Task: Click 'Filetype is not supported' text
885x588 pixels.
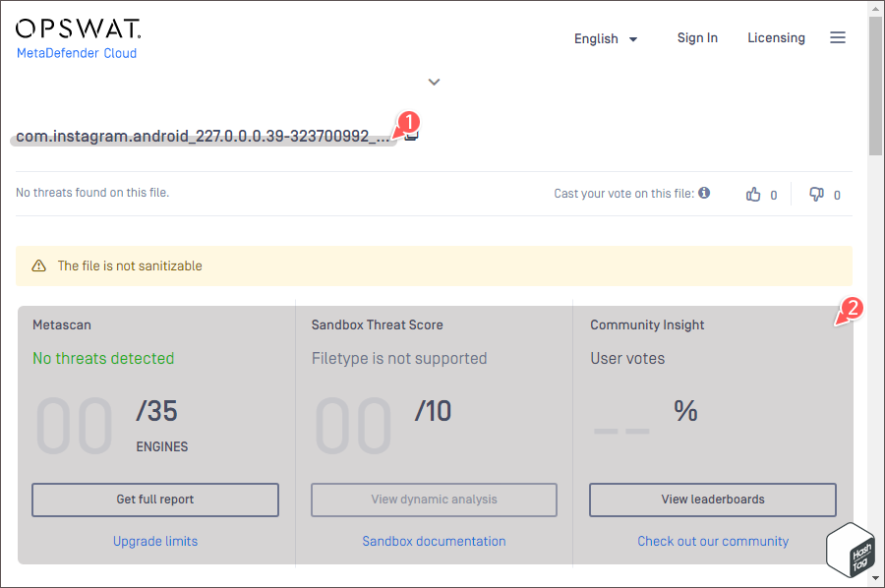Action: click(399, 358)
